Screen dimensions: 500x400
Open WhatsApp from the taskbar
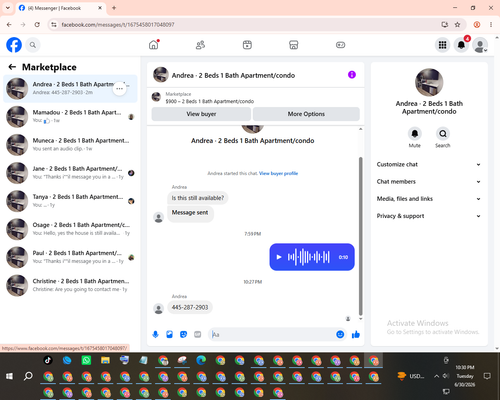[x=86, y=360]
